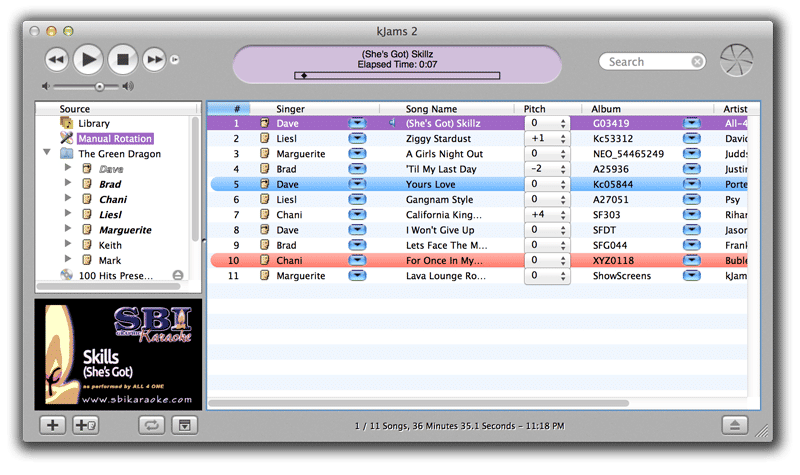Open singer dropdown on Yours Love row

pyautogui.click(x=357, y=184)
